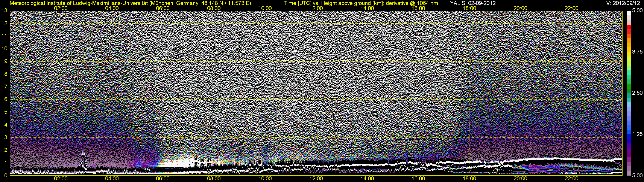Click the 10 km height axis label
The image size is (644, 182).
(5, 49)
